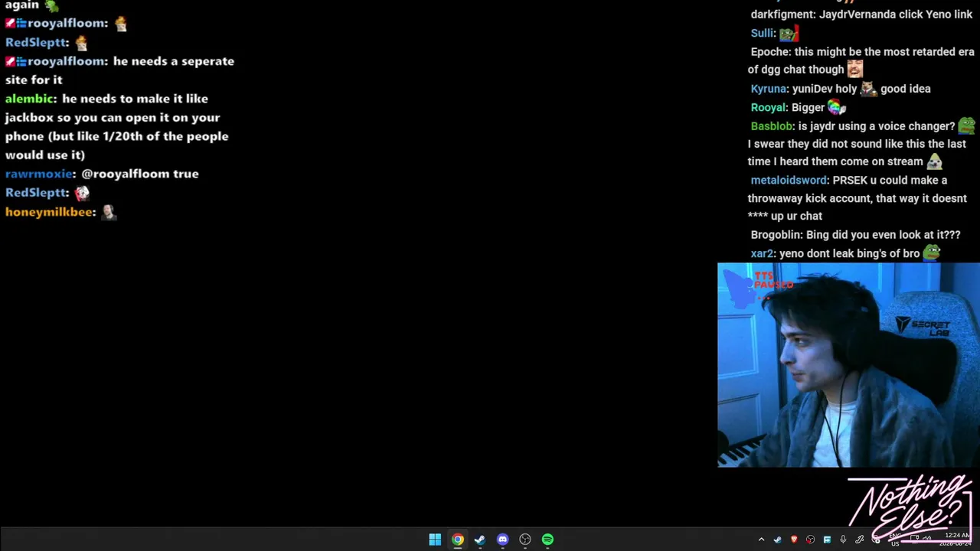Open Spotify from the taskbar
This screenshot has height=551, width=980.
click(547, 540)
